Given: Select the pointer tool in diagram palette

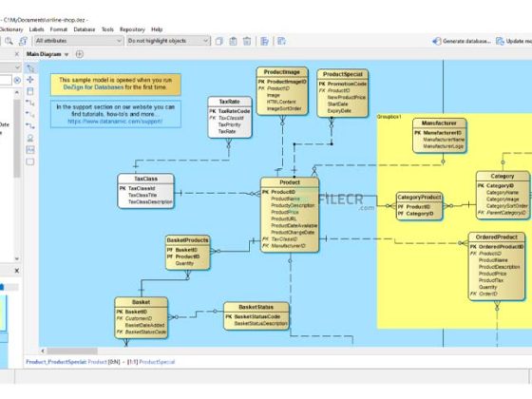Looking at the screenshot, I should 30,68.
